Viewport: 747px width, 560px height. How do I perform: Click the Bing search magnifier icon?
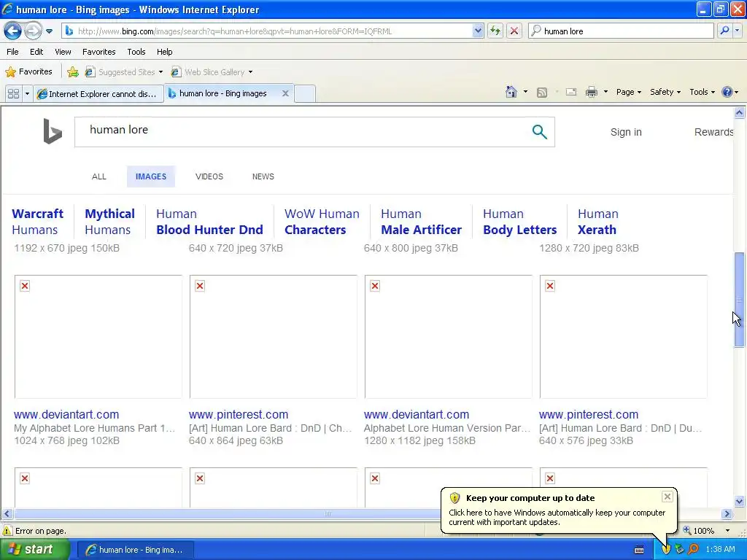tap(539, 131)
